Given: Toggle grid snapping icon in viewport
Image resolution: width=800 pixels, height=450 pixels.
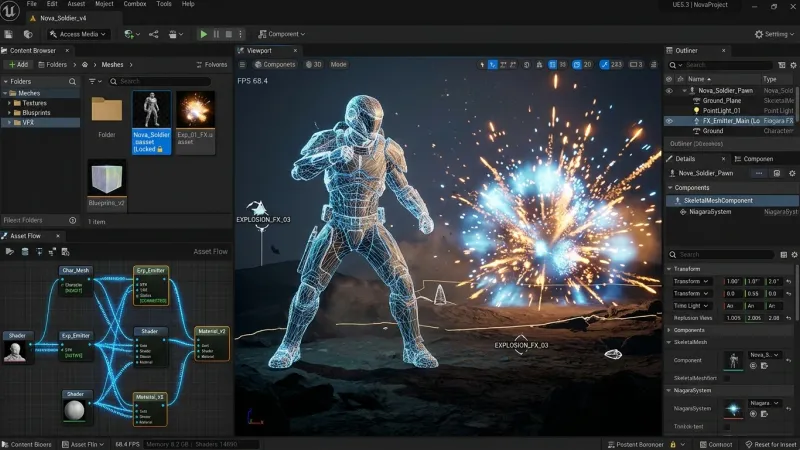Looking at the screenshot, I should (552, 65).
